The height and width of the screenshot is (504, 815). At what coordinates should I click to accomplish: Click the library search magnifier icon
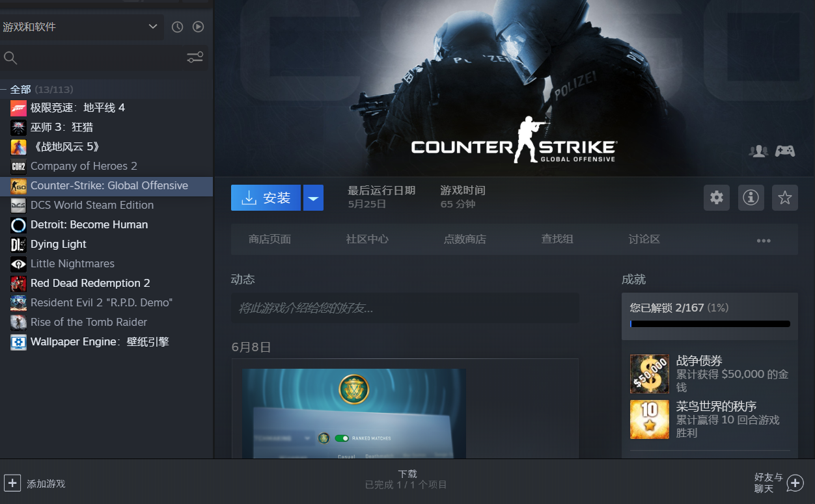coord(10,58)
